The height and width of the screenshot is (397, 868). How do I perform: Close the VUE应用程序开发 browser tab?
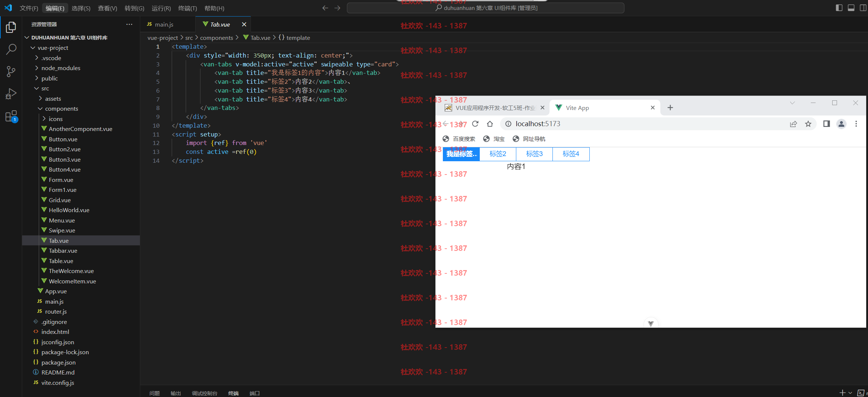pos(542,108)
